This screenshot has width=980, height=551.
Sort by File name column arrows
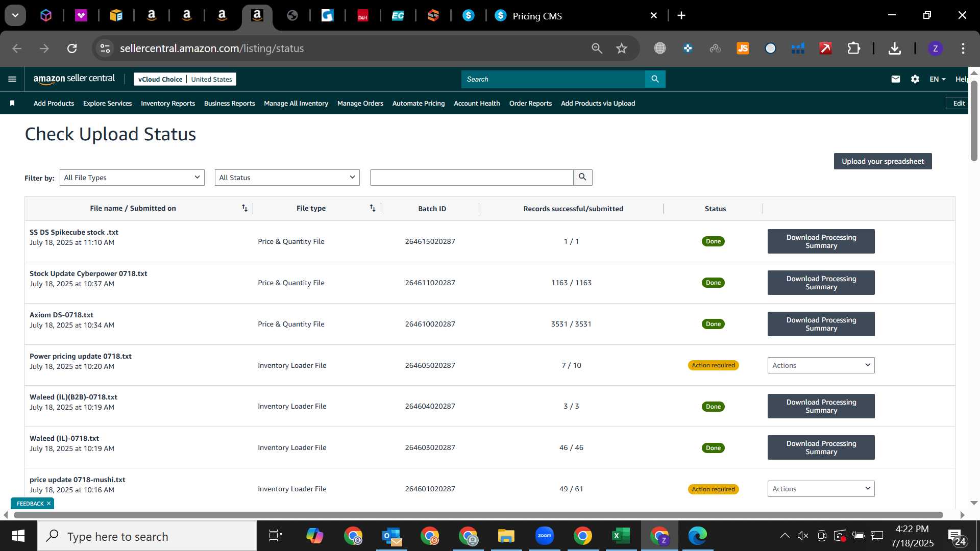tap(244, 208)
